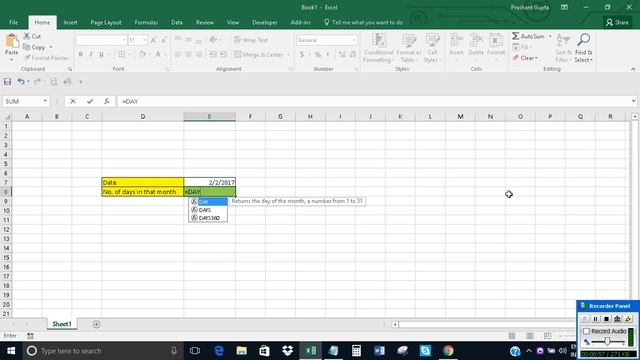This screenshot has width=640, height=360.
Task: Switch to Page Break Preview in status bar
Action: click(x=547, y=336)
